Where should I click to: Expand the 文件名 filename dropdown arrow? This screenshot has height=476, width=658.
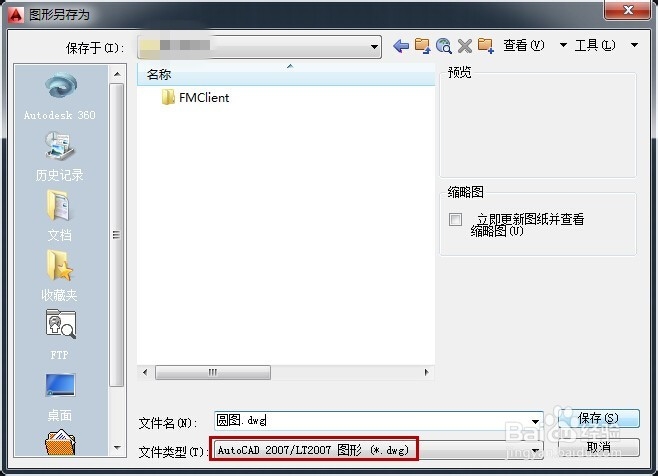[535, 421]
